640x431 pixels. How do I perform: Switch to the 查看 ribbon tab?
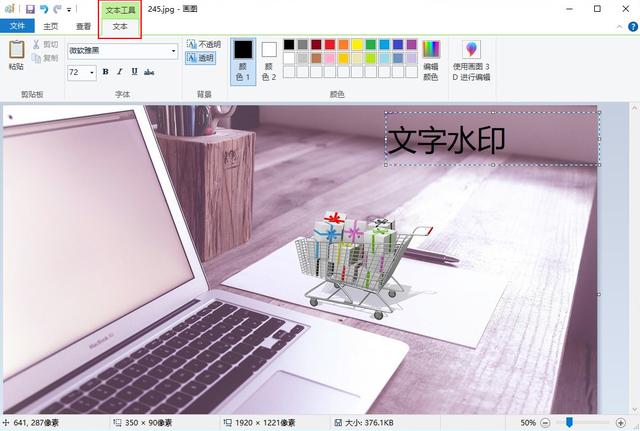(84, 27)
